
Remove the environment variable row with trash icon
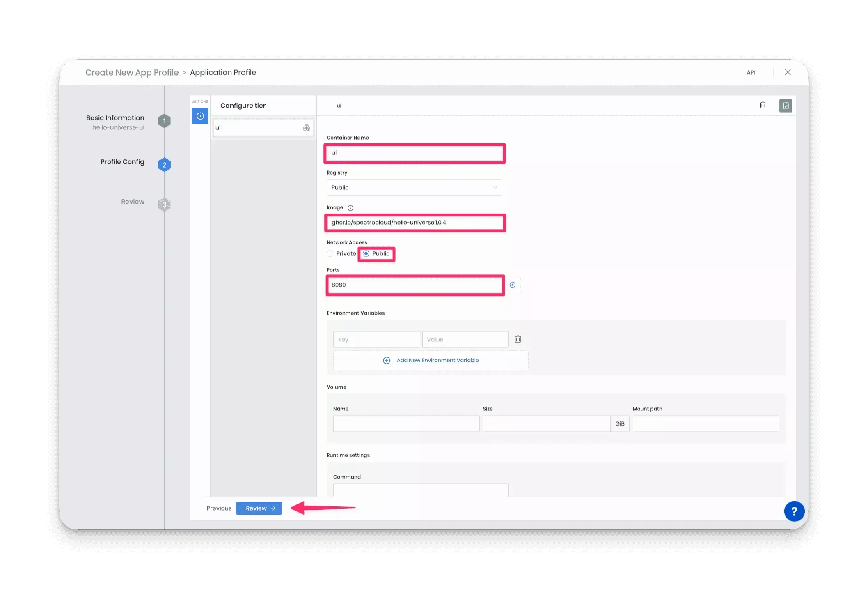click(518, 339)
